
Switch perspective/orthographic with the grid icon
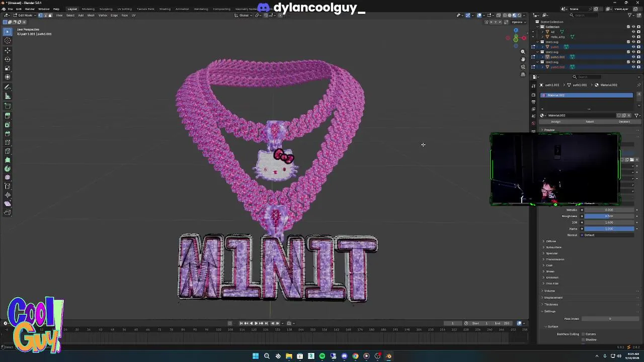[523, 74]
